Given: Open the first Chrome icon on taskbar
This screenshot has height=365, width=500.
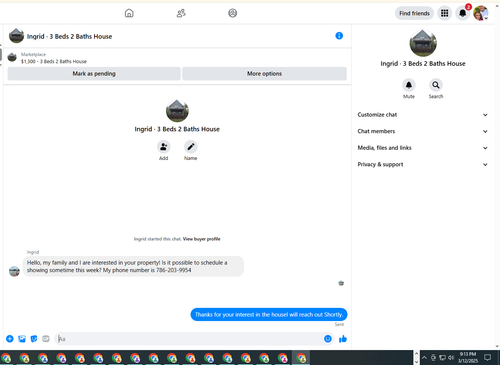Looking at the screenshot, I should (x=6, y=358).
